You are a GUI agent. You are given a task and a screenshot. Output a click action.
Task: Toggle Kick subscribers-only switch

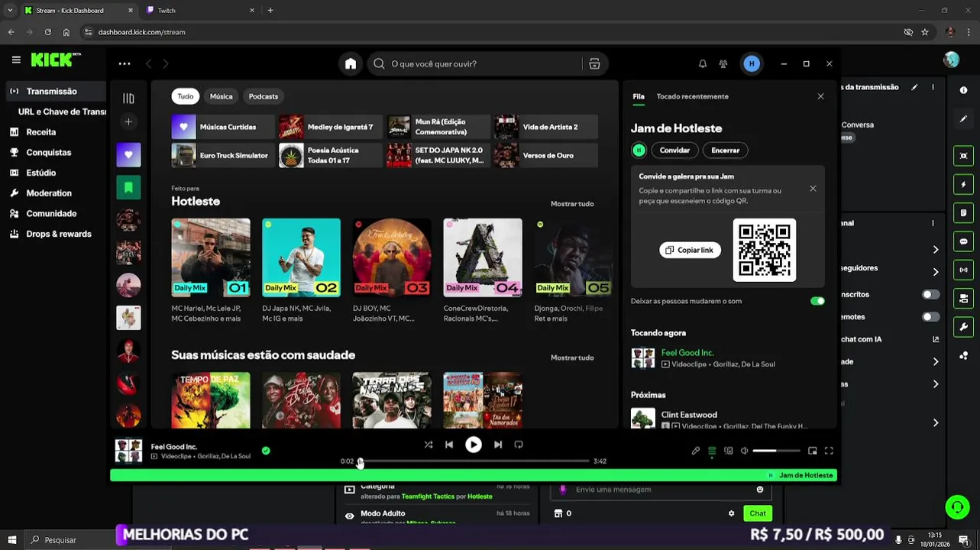(930, 294)
